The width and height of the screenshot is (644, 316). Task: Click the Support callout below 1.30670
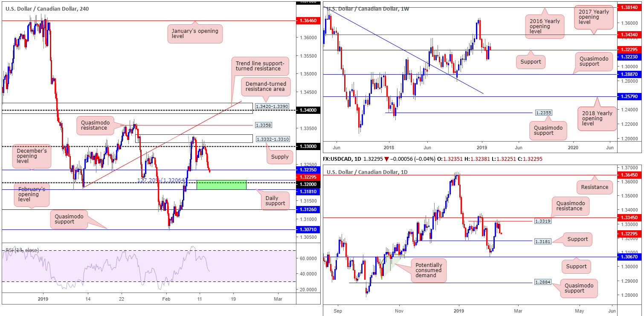tap(577, 267)
